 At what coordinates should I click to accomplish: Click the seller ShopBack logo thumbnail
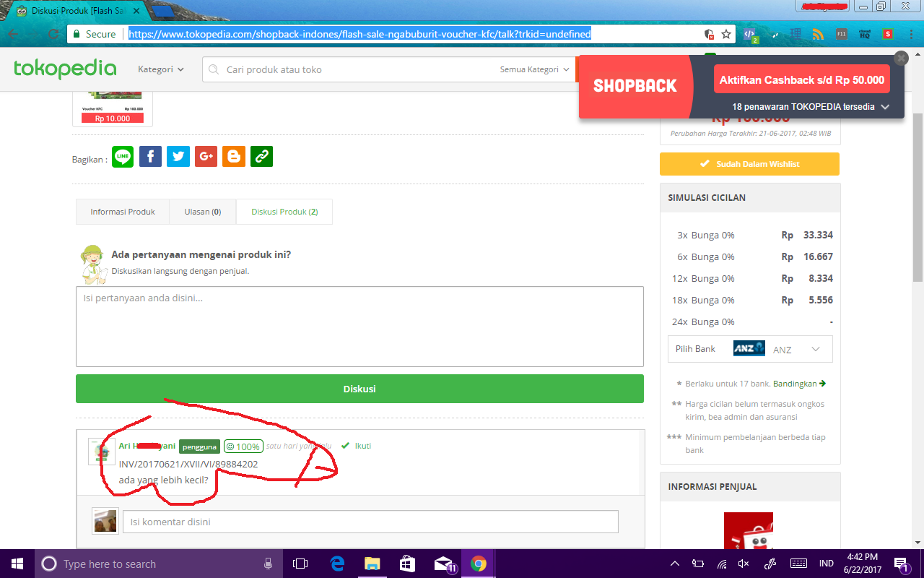pos(749,530)
